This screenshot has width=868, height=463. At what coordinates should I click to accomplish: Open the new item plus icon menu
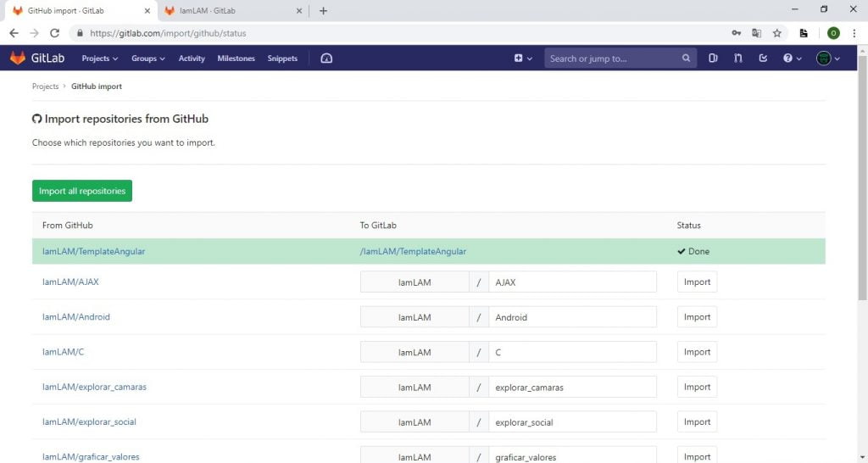tap(522, 59)
